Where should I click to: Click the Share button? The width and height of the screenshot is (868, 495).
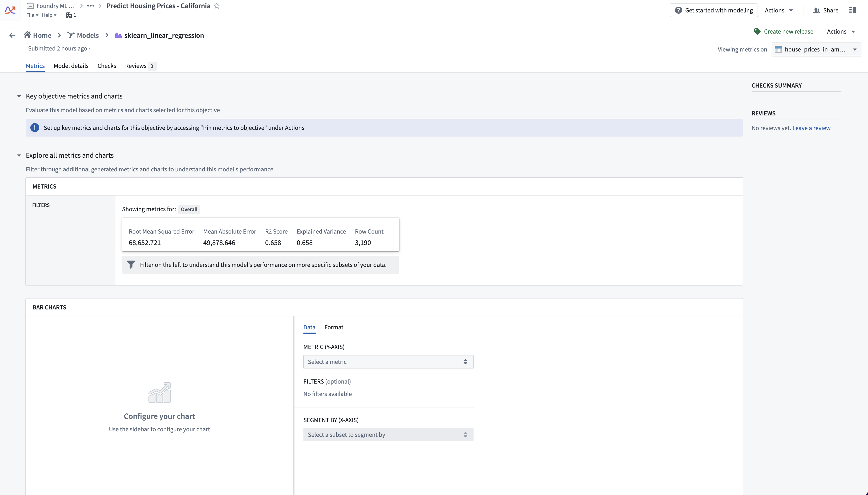click(826, 10)
